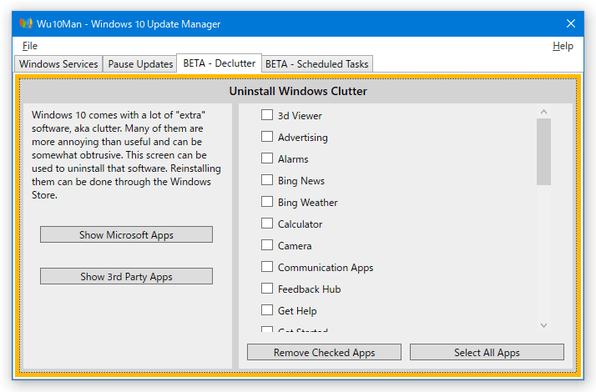Viewport: 596px width, 392px height.
Task: Switch to the Pause Updates tab
Action: coord(140,64)
